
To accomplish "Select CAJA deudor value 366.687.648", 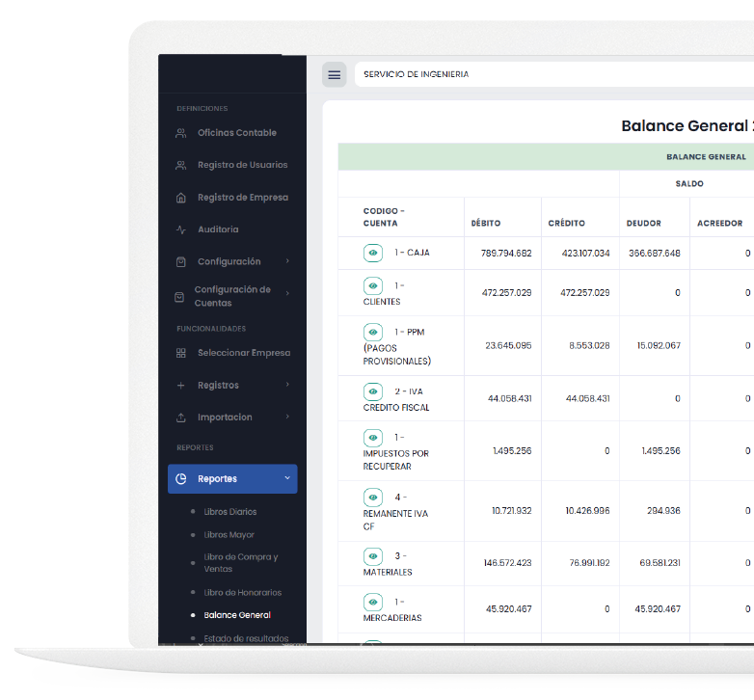I will click(655, 254).
